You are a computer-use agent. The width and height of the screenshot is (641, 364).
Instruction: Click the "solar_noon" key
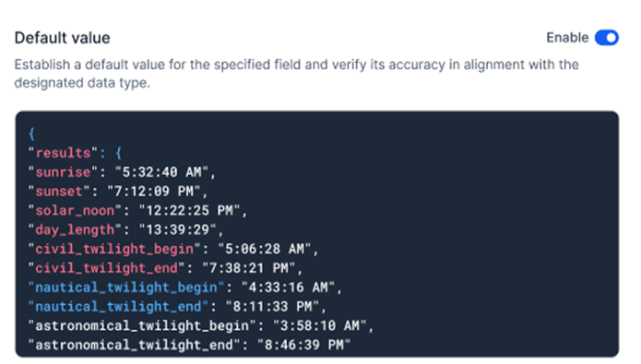[75, 210]
